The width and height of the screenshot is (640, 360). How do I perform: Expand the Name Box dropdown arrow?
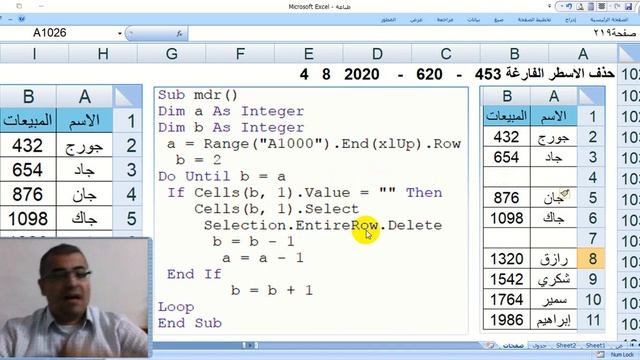(x=120, y=33)
